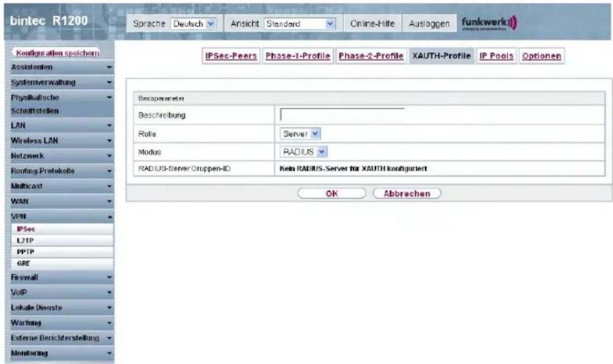
Task: Click the Abbrechen button
Action: point(407,194)
